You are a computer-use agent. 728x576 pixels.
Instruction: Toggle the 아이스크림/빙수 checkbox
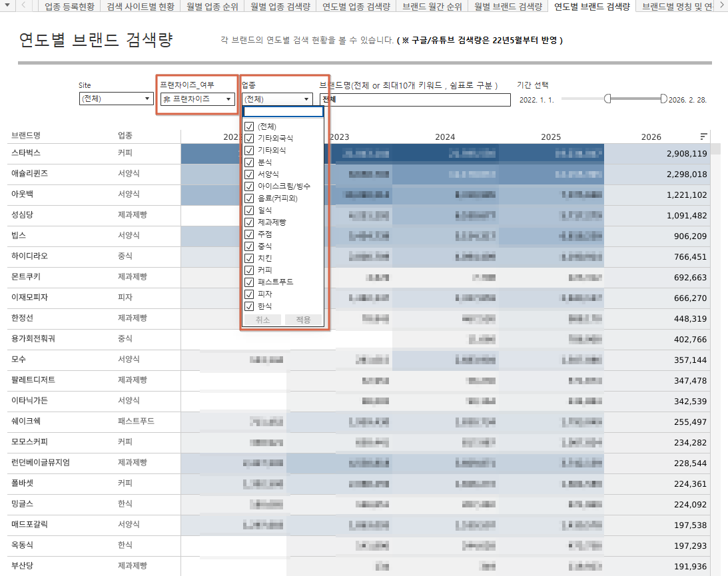pos(249,186)
